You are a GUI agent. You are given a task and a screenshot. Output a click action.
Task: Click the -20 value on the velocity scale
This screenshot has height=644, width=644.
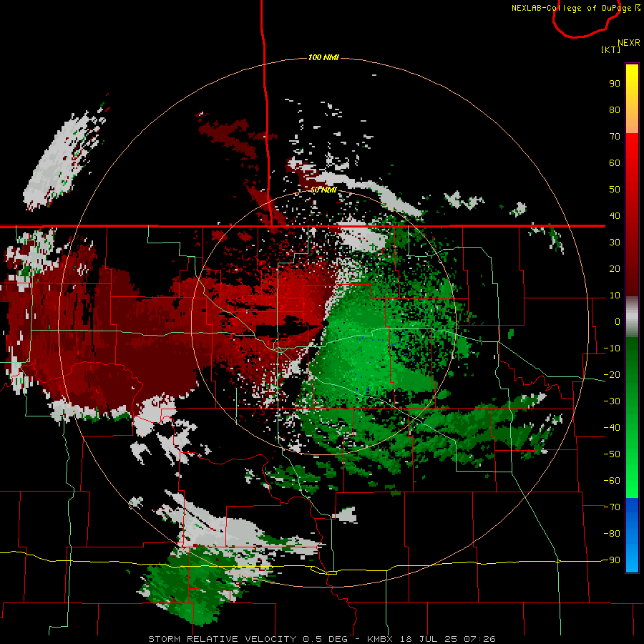(612, 374)
